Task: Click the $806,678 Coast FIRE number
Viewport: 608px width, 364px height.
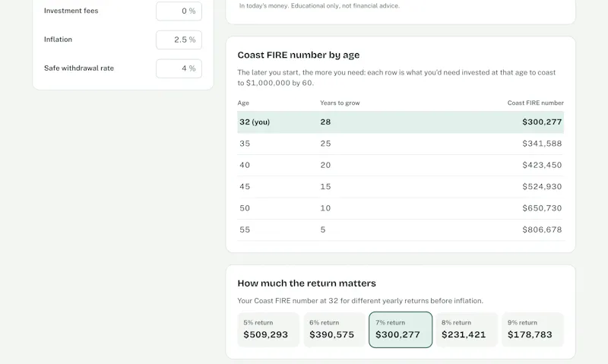Action: point(542,229)
